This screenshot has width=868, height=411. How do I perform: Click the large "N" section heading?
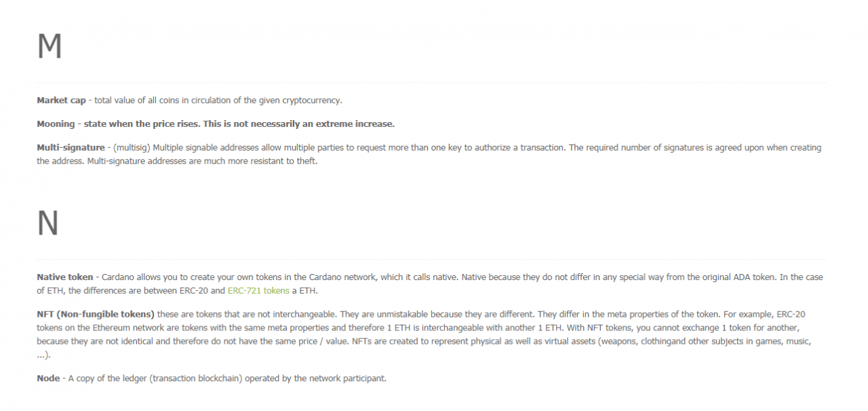pyautogui.click(x=47, y=224)
